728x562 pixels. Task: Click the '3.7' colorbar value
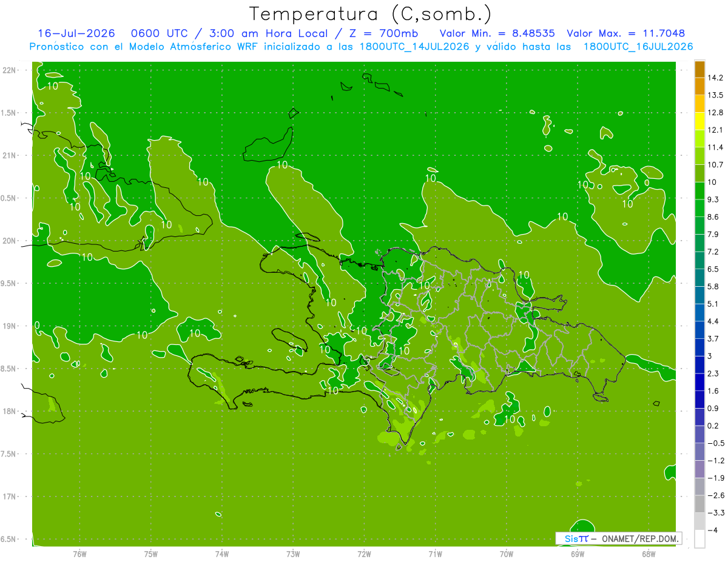pyautogui.click(x=713, y=338)
